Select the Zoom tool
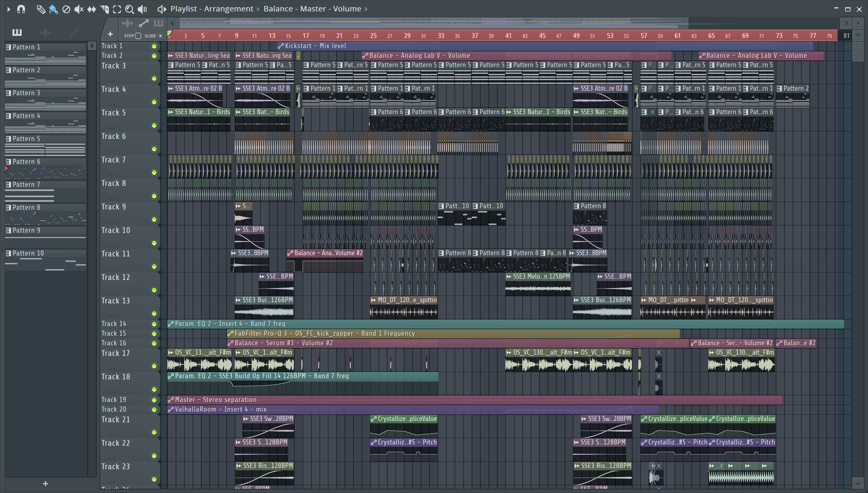Image resolution: width=868 pixels, height=493 pixels. (129, 9)
